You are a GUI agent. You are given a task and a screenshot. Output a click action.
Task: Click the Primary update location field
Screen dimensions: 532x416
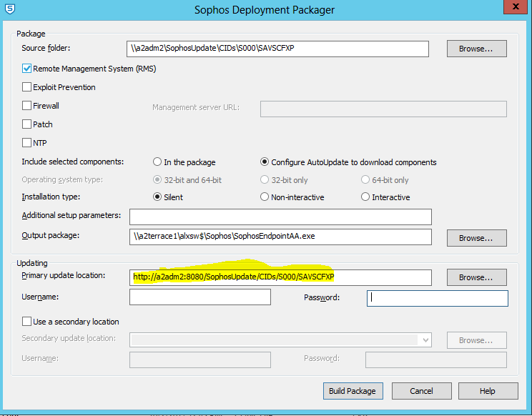pos(280,277)
